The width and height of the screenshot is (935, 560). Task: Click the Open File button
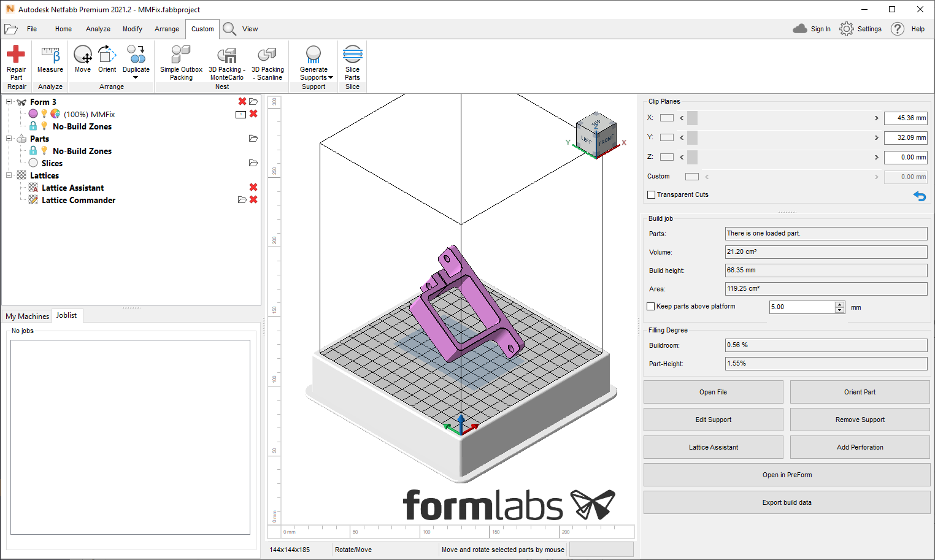(714, 392)
